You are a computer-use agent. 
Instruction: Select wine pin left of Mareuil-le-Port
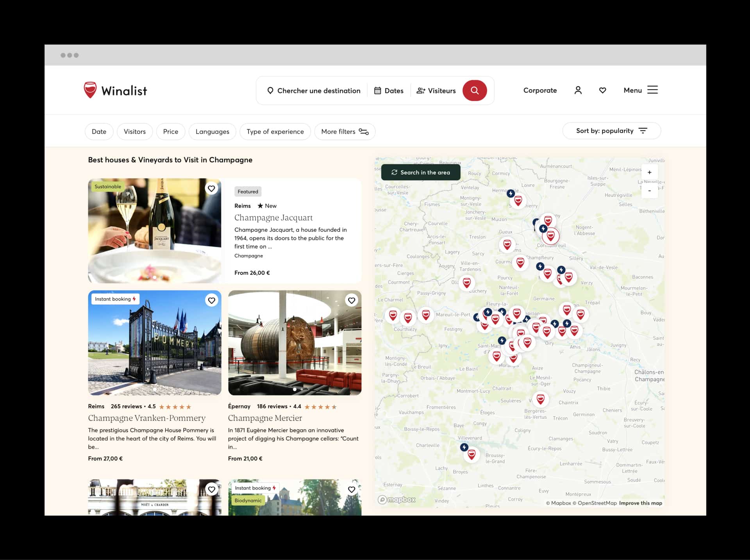(426, 315)
